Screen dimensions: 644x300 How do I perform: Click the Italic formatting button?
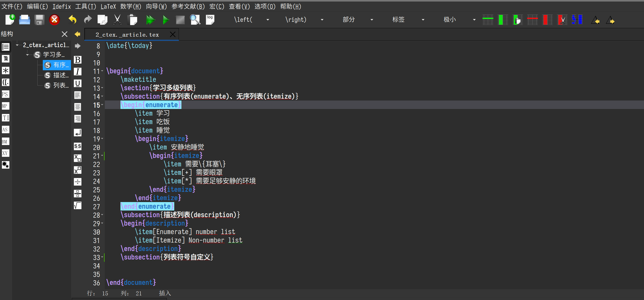(78, 72)
